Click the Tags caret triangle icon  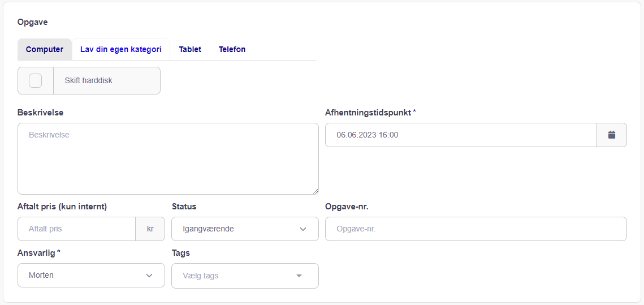pos(299,276)
